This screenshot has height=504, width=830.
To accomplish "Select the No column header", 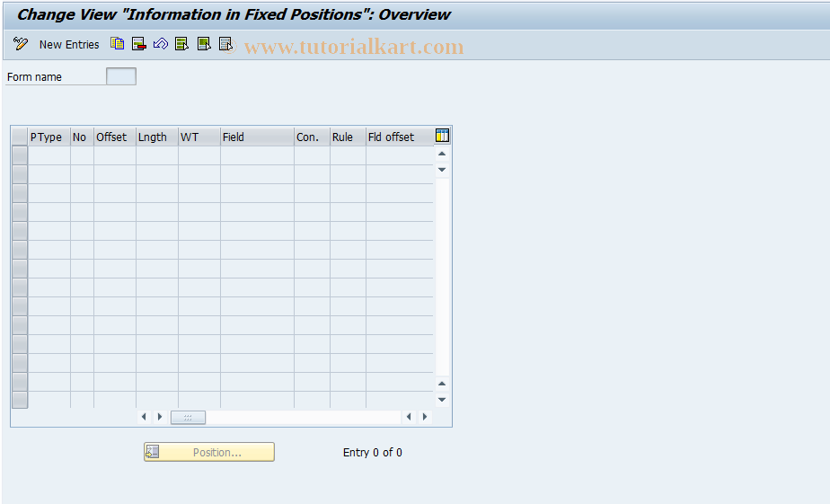I will 82,137.
